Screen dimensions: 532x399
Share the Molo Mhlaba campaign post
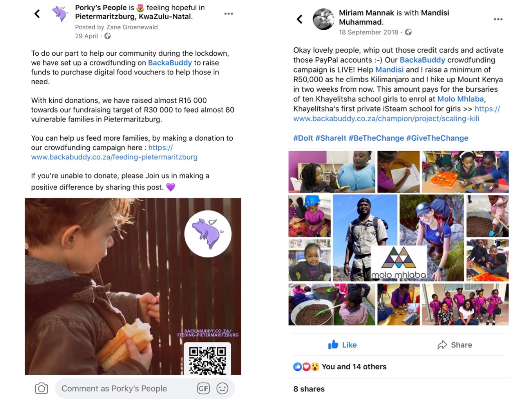click(455, 345)
